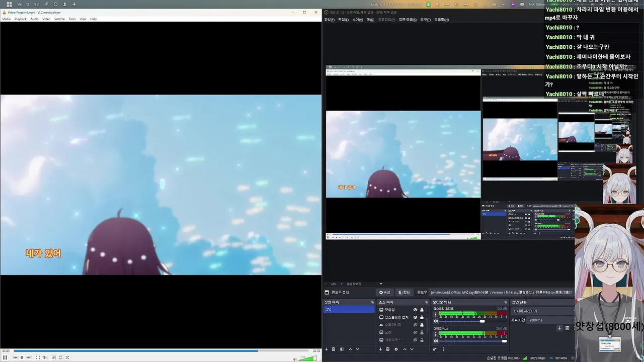Click the link icon in top bar

46,5
